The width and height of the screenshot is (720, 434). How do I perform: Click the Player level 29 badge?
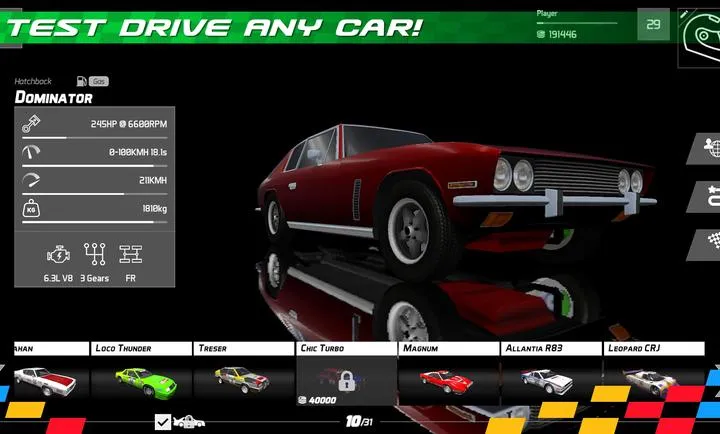click(x=653, y=25)
